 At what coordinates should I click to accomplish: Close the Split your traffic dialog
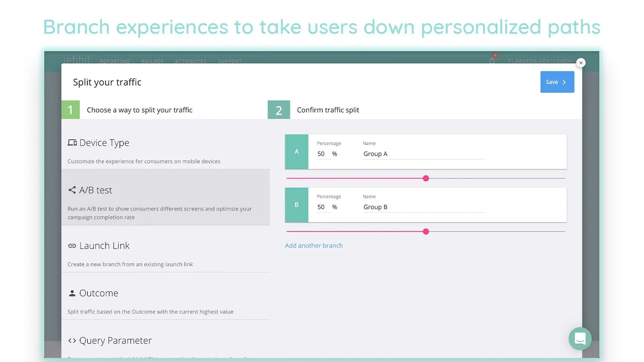(581, 63)
